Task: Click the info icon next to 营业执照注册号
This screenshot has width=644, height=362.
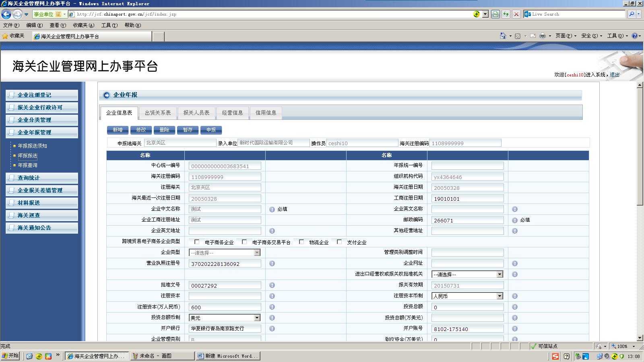Action: click(x=272, y=263)
